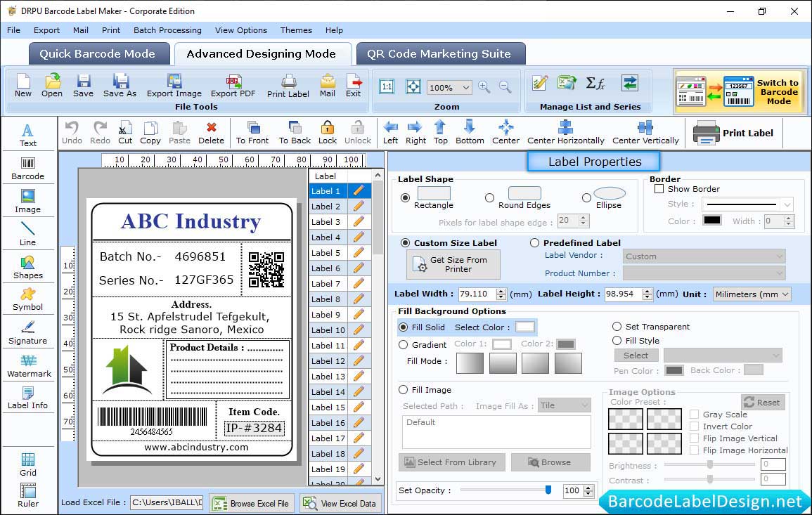Select the Symbol tool
Viewport: 812px width, 515px height.
point(28,300)
